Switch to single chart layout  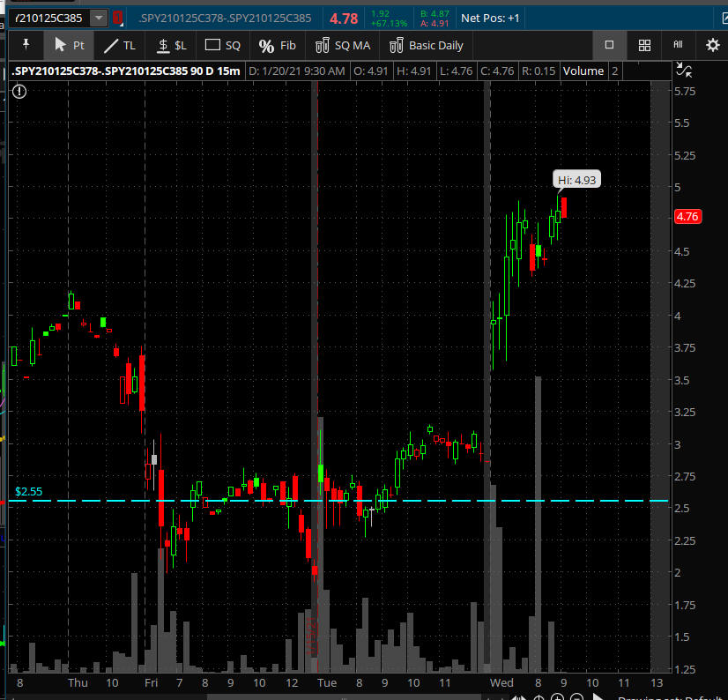point(609,45)
